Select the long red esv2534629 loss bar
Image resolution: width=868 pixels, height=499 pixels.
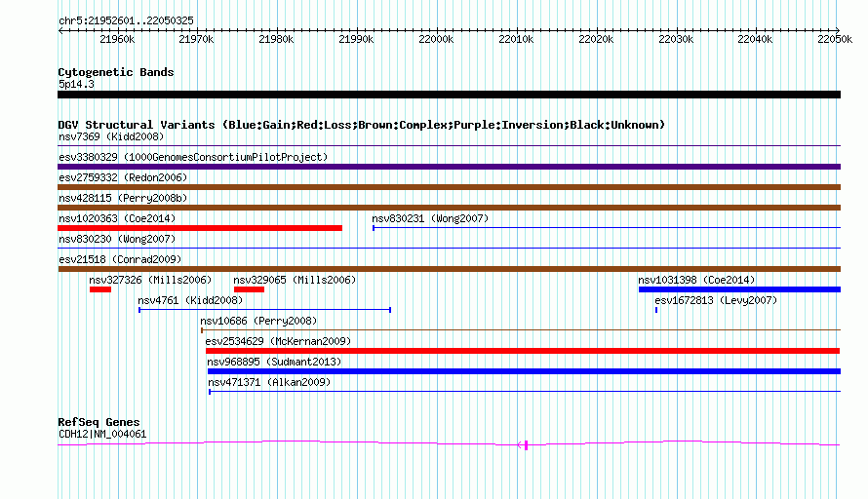(523, 351)
